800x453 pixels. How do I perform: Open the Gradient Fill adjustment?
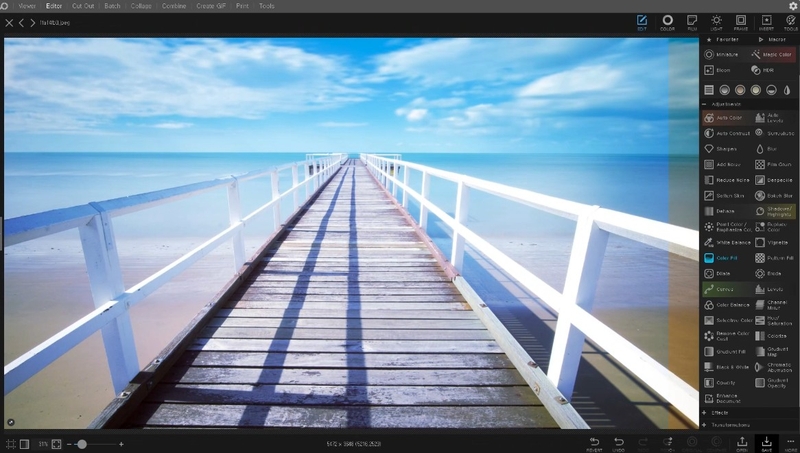pyautogui.click(x=727, y=351)
